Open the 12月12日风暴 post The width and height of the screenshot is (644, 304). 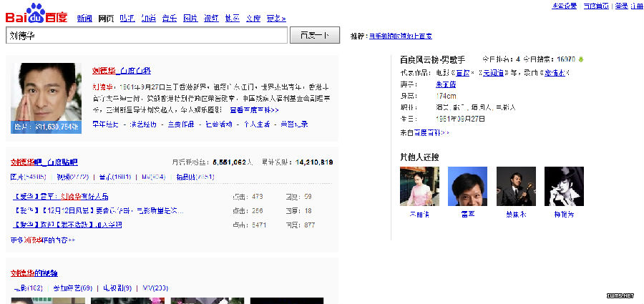pos(99,211)
